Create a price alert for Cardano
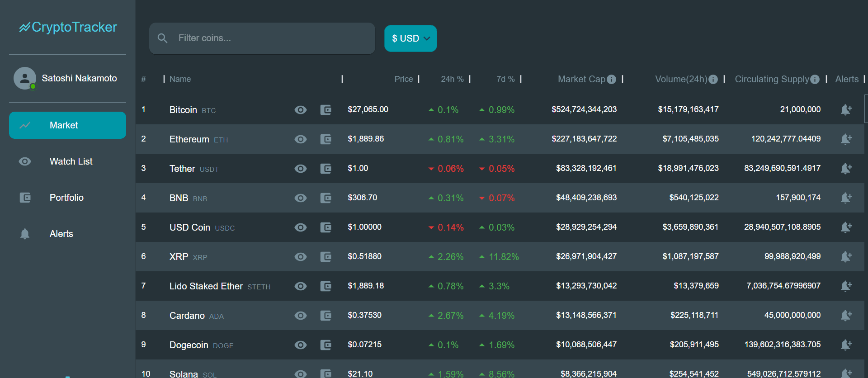Screen dimensions: 868x378 click(846, 315)
